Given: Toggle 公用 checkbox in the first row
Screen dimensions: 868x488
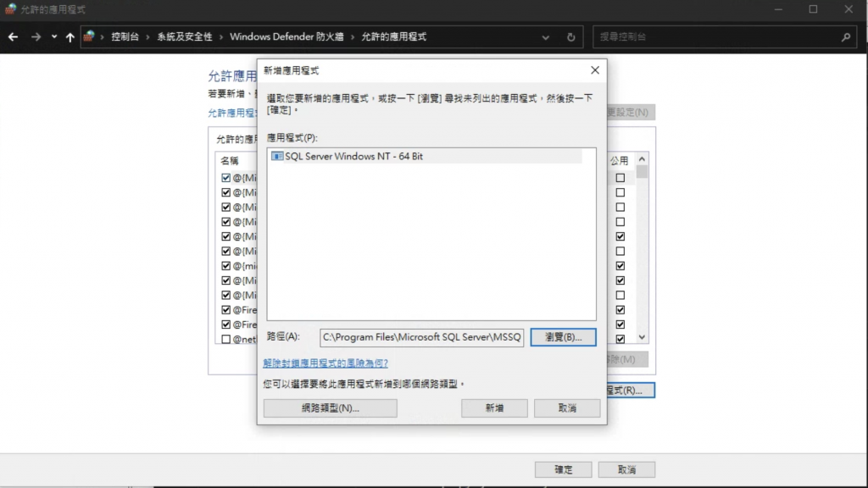Looking at the screenshot, I should pos(620,178).
